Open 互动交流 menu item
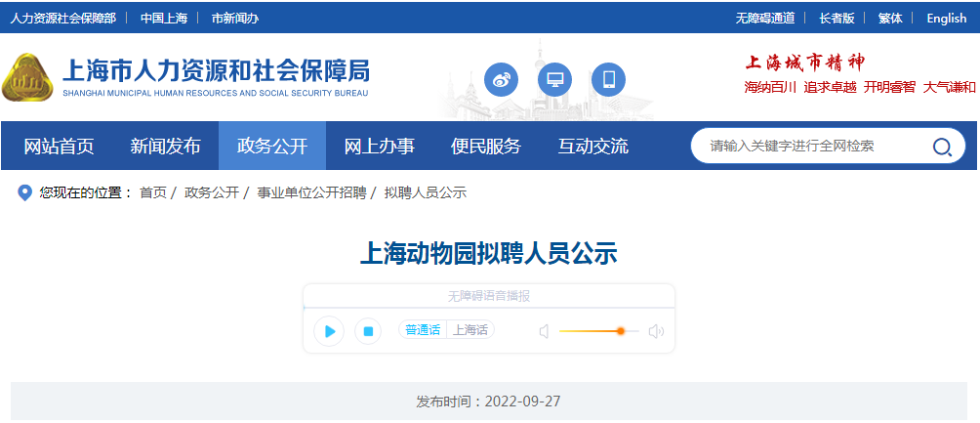 click(593, 147)
